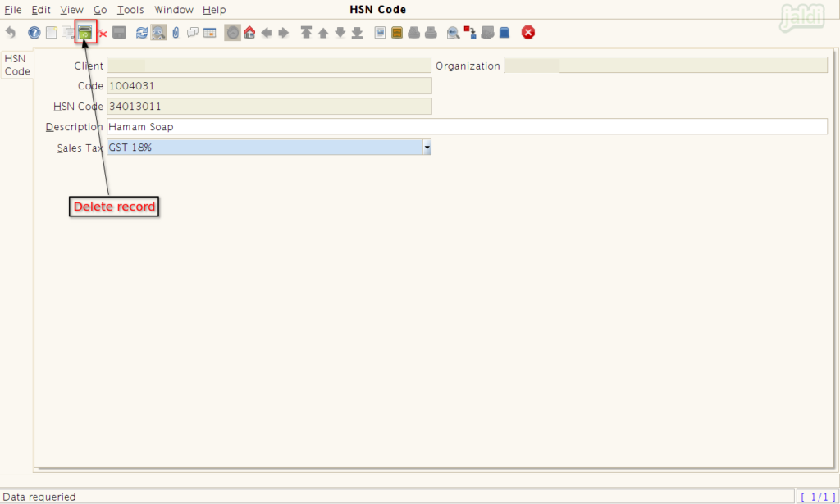Image resolution: width=840 pixels, height=504 pixels.
Task: Open the Tools menu
Action: [x=130, y=10]
